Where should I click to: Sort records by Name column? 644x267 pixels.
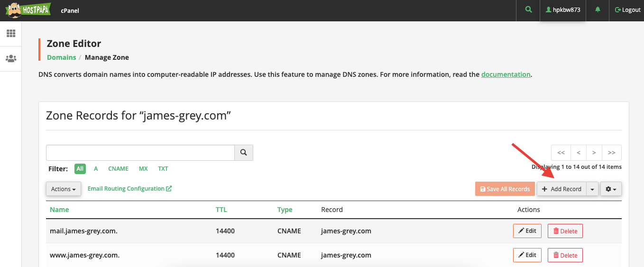59,209
